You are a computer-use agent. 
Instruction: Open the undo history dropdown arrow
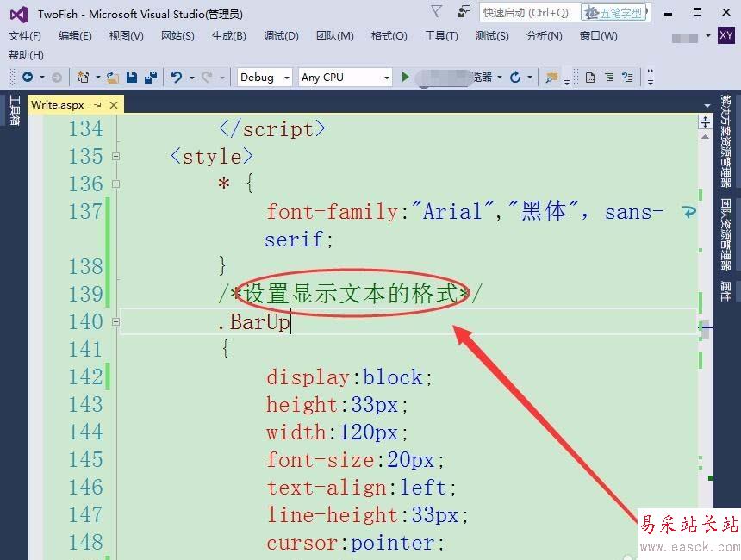[192, 77]
